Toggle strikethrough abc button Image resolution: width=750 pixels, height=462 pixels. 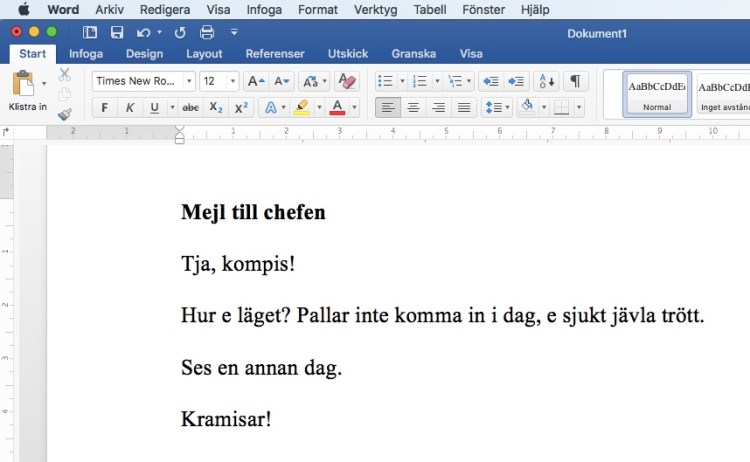190,108
